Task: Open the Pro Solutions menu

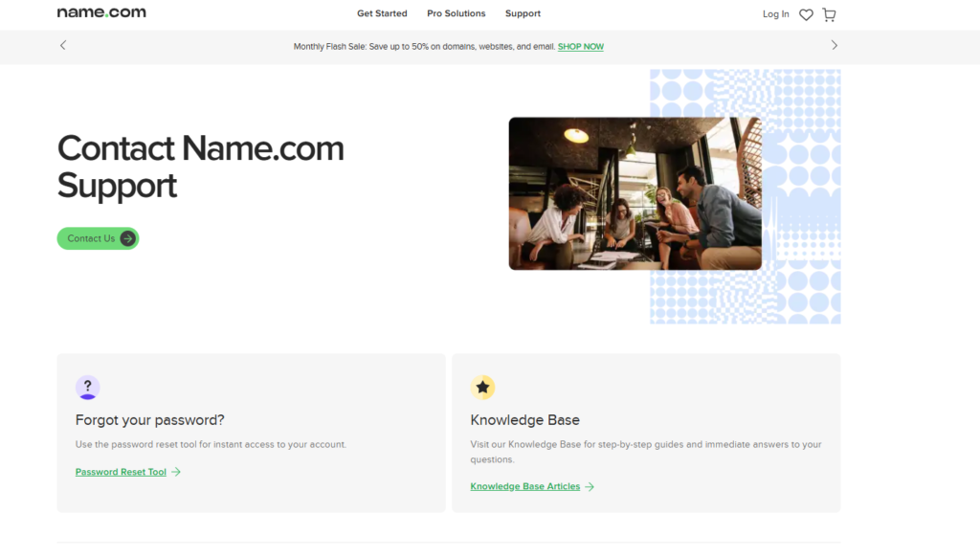Action: tap(457, 13)
